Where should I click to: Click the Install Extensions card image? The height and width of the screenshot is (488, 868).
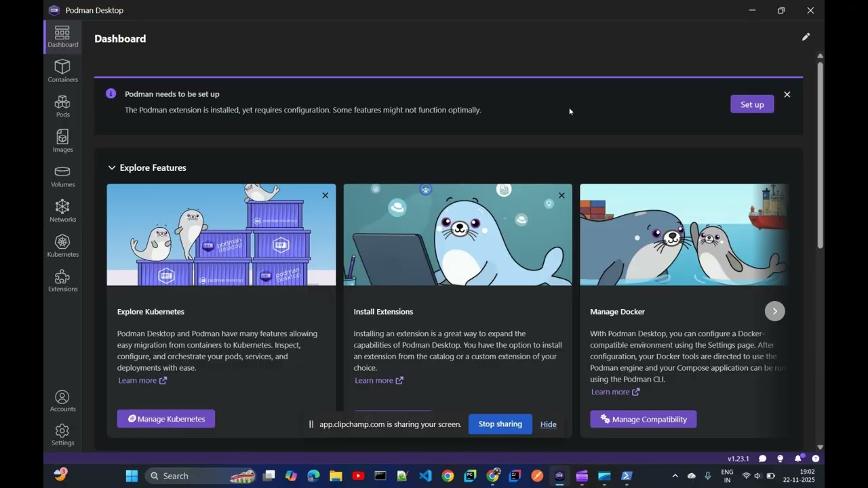[x=458, y=235]
